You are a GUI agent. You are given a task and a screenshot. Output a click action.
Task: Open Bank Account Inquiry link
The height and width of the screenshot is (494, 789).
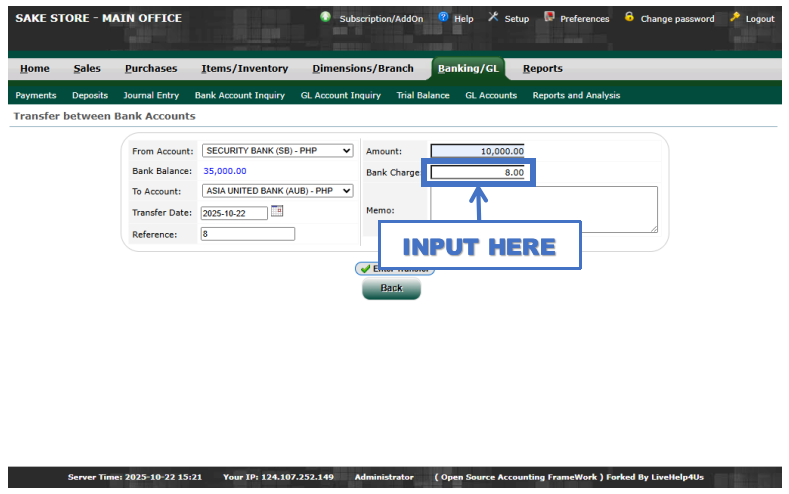click(239, 96)
